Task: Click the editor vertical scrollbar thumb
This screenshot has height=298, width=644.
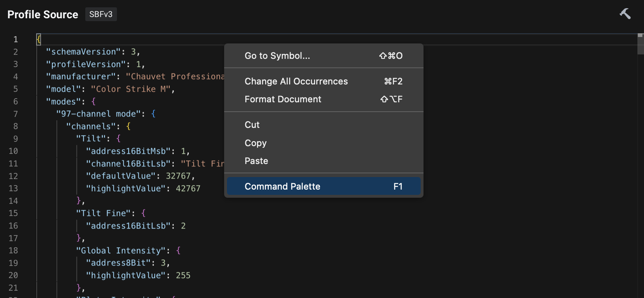Action: [640, 43]
